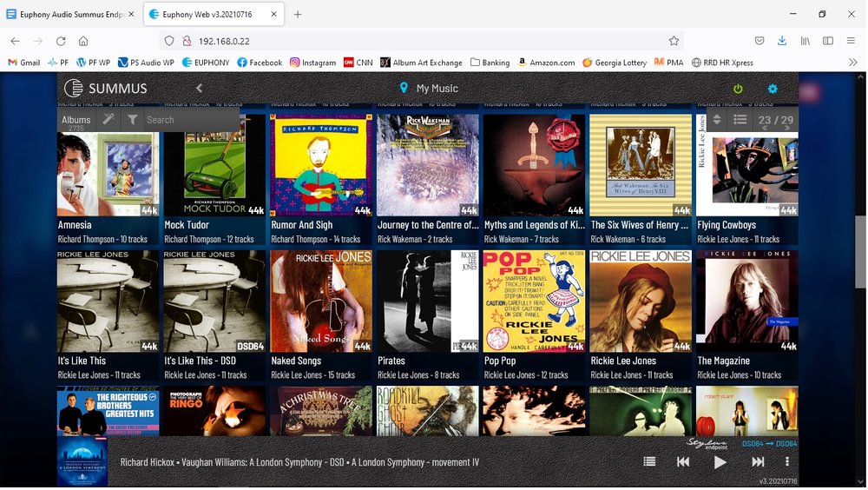The height and width of the screenshot is (490, 868).
Task: Open the Firefox downloads icon
Action: pyautogui.click(x=782, y=41)
